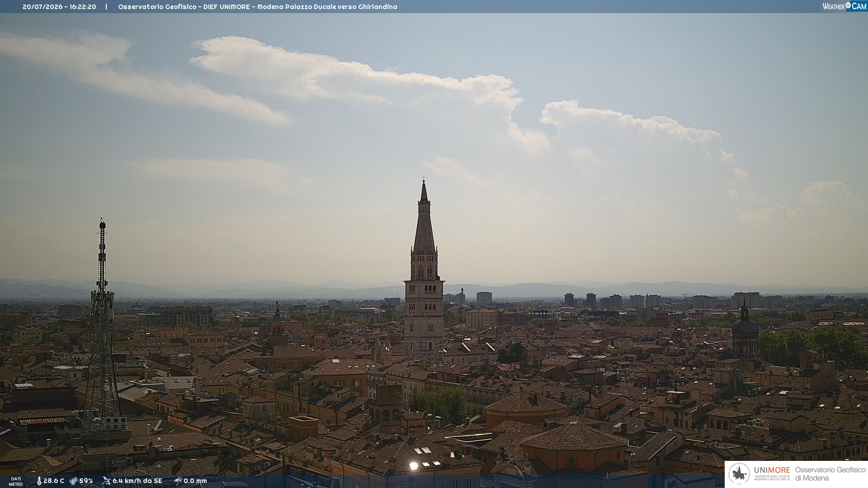Click the UNIMORE university seal logo
868x488 pixels.
(x=739, y=474)
